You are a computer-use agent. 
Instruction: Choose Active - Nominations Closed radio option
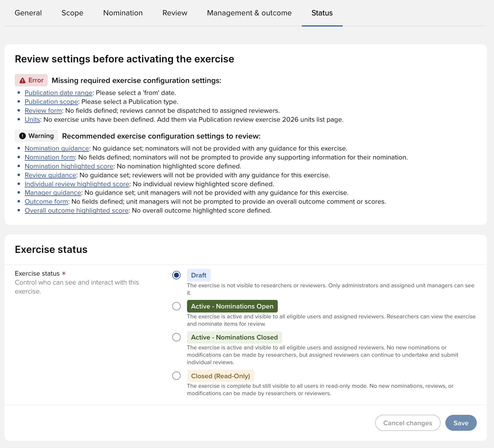176,337
